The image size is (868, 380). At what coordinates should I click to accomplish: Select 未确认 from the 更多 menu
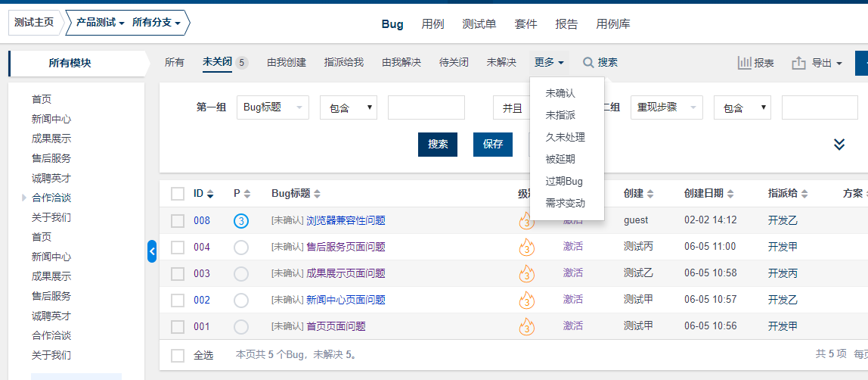pos(560,93)
